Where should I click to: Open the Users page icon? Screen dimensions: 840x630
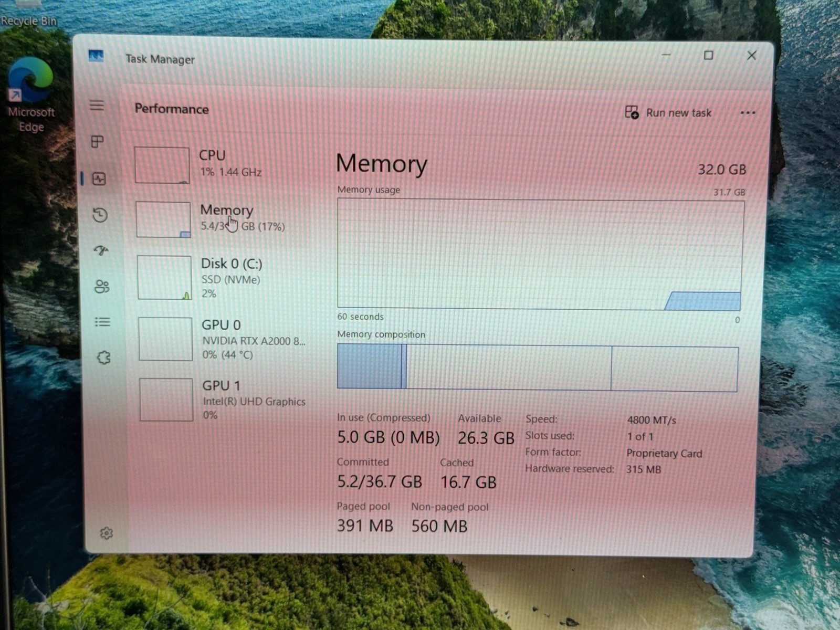coord(102,286)
